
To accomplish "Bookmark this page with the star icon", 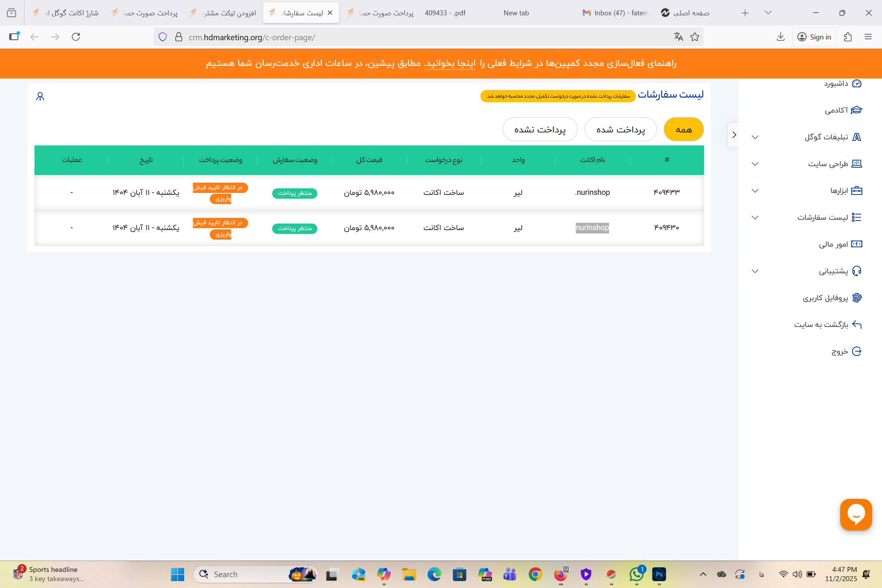I will click(695, 37).
